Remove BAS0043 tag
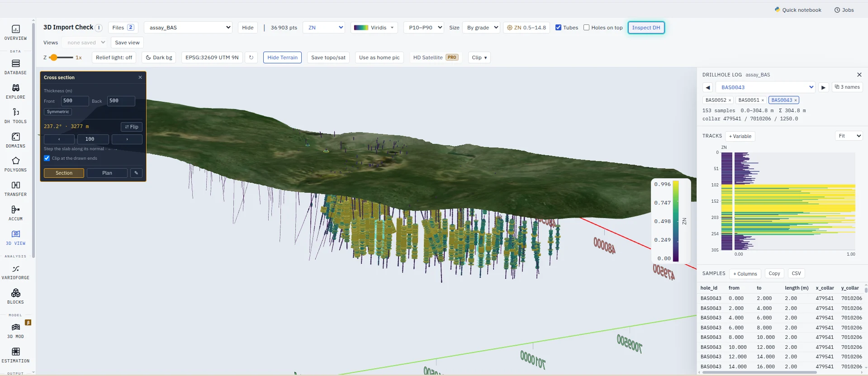The image size is (868, 376). pyautogui.click(x=796, y=100)
